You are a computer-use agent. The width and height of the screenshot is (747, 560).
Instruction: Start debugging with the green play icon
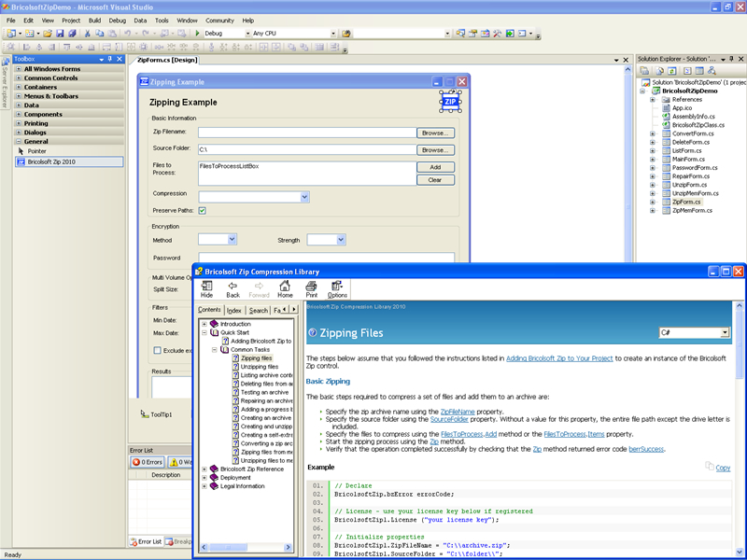197,34
